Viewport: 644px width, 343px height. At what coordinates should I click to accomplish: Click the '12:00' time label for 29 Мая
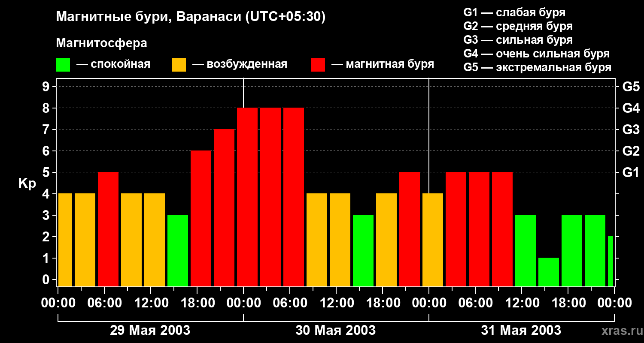pyautogui.click(x=151, y=303)
